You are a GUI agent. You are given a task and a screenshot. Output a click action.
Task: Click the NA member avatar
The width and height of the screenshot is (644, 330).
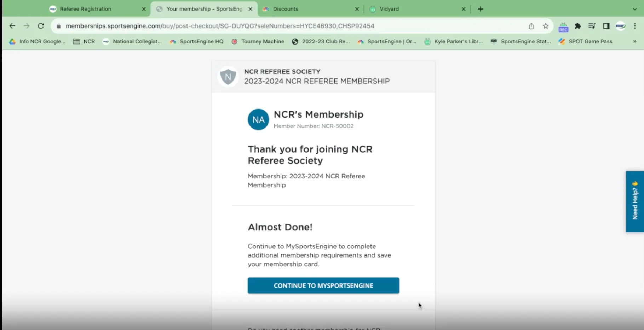click(258, 119)
